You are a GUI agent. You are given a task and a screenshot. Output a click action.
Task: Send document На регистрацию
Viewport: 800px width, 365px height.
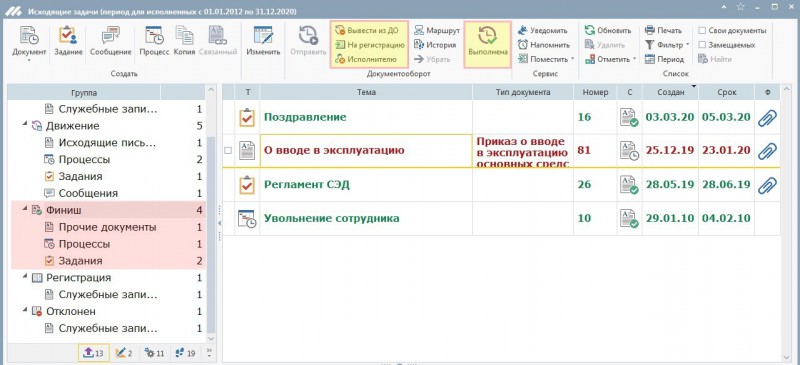369,45
